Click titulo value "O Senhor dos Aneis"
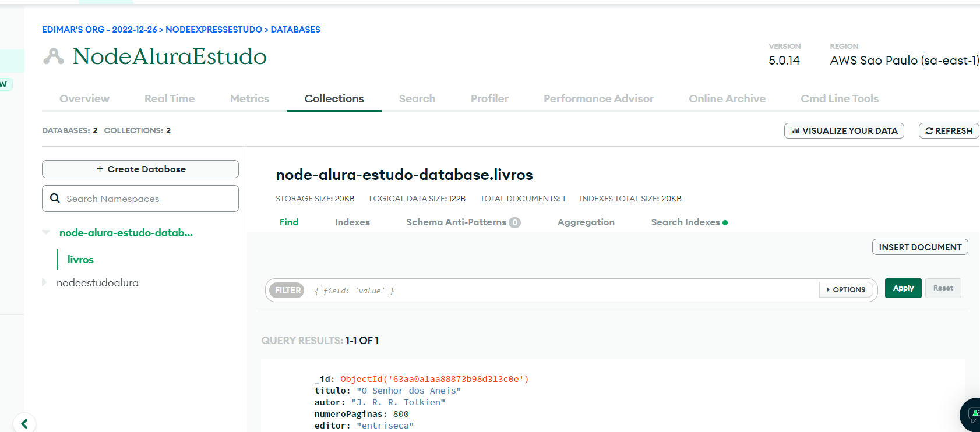Screen dimensions: 980x432 [x=408, y=391]
